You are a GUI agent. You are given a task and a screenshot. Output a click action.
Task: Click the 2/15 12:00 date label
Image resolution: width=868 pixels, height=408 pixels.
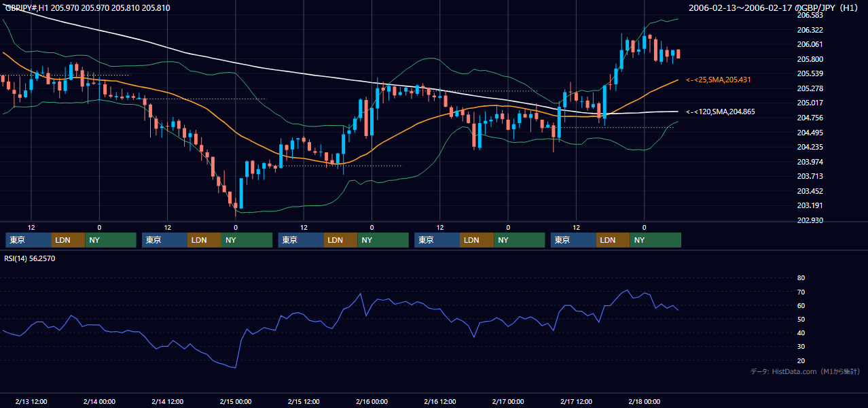[x=304, y=402]
